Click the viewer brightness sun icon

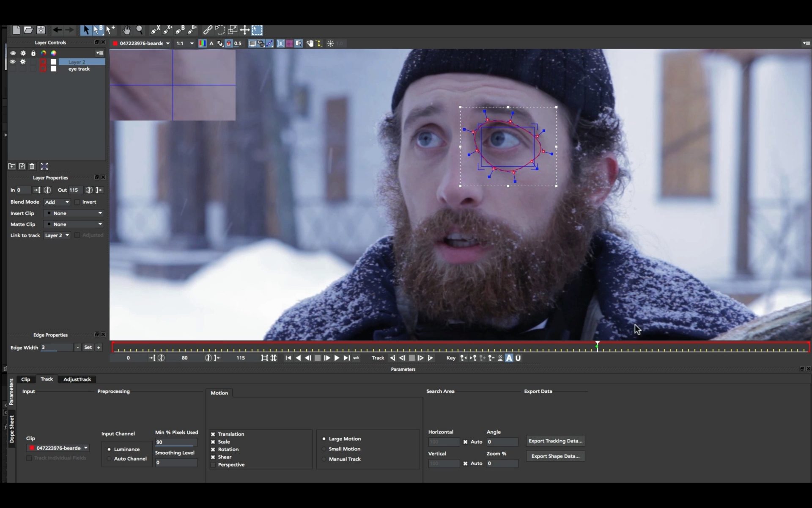pyautogui.click(x=330, y=43)
